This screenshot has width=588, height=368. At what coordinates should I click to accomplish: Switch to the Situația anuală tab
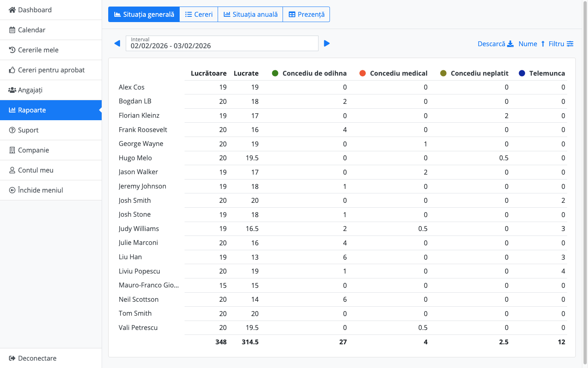tap(250, 14)
